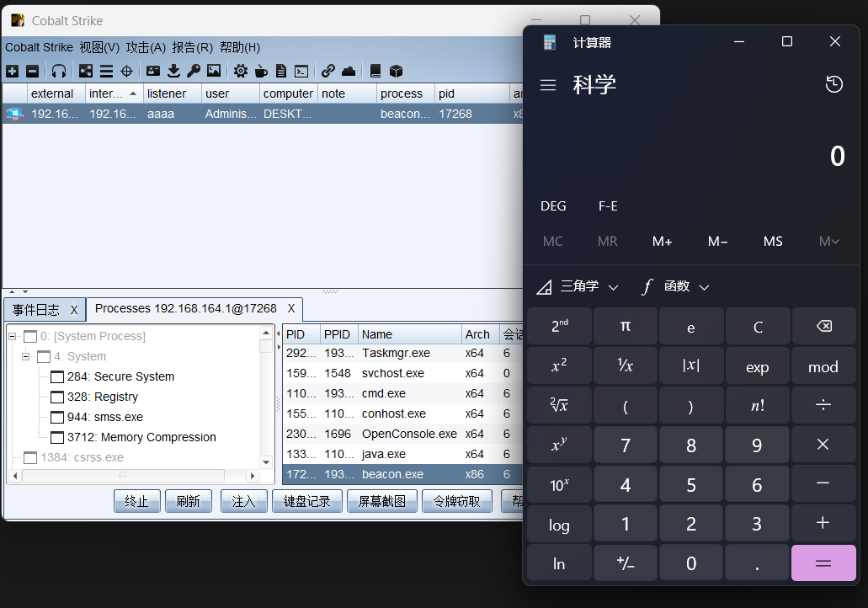Select the java.exe process row

tap(402, 454)
